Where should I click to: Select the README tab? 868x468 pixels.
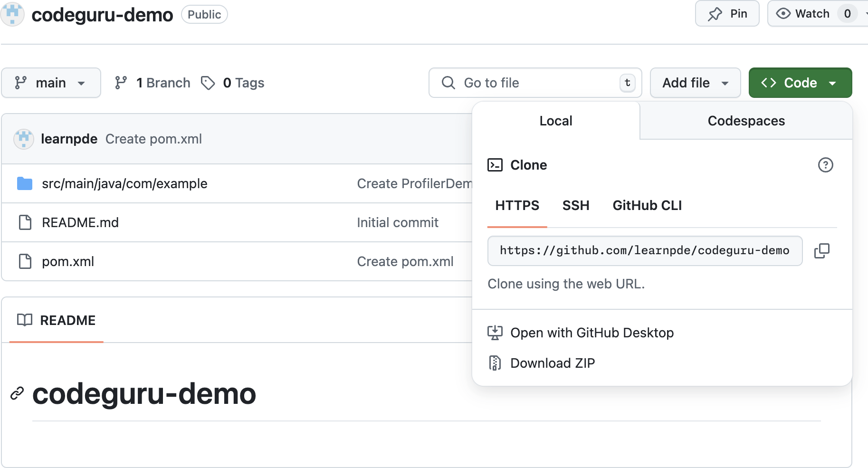point(56,320)
